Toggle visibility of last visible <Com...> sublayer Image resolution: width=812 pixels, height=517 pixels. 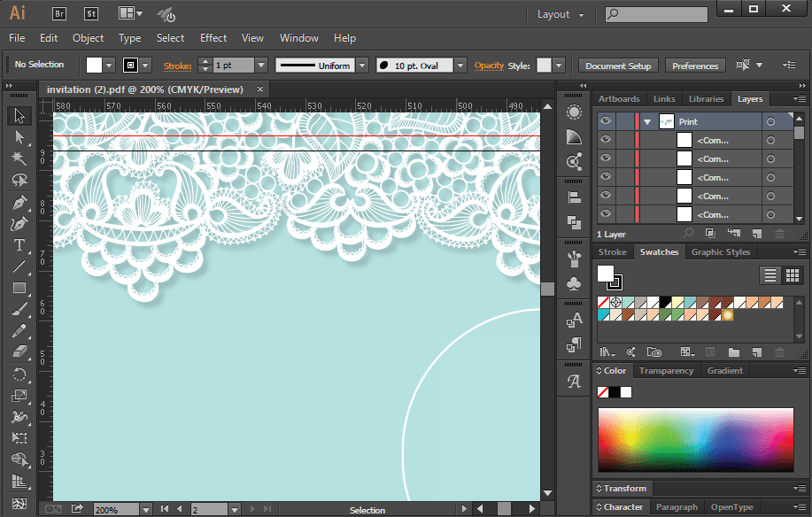pos(606,214)
